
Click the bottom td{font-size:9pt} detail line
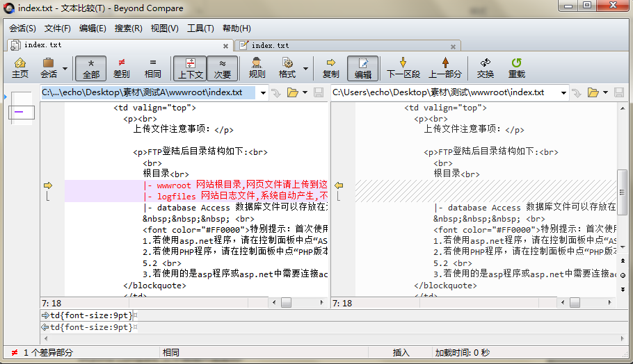(93, 327)
